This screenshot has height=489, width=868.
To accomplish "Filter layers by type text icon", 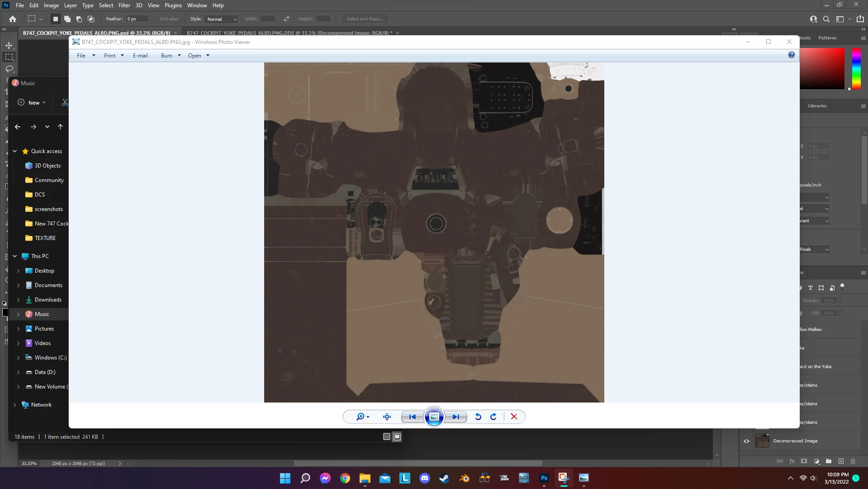I will point(811,288).
